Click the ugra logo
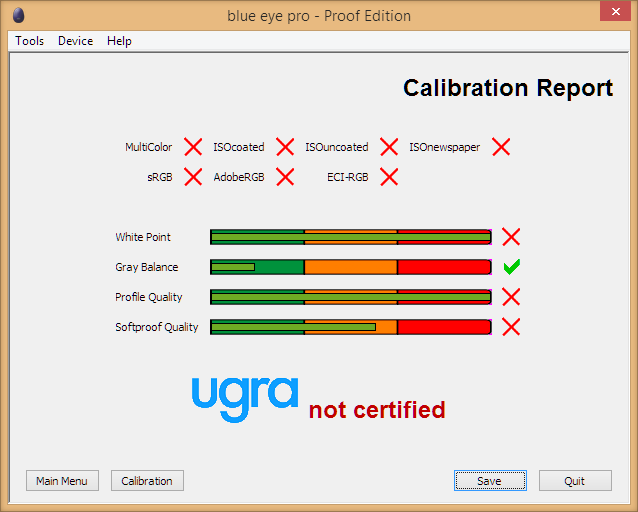The width and height of the screenshot is (638, 512). pos(245,399)
